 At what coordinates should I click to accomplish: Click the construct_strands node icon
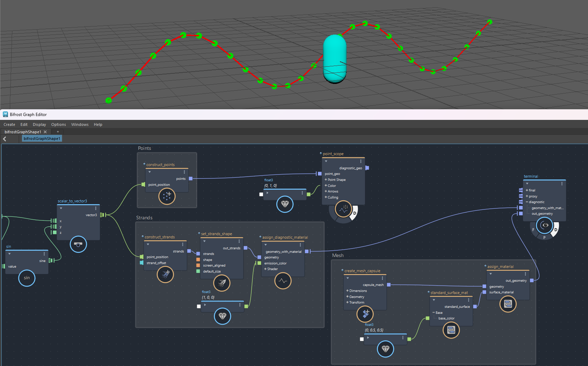(x=165, y=274)
